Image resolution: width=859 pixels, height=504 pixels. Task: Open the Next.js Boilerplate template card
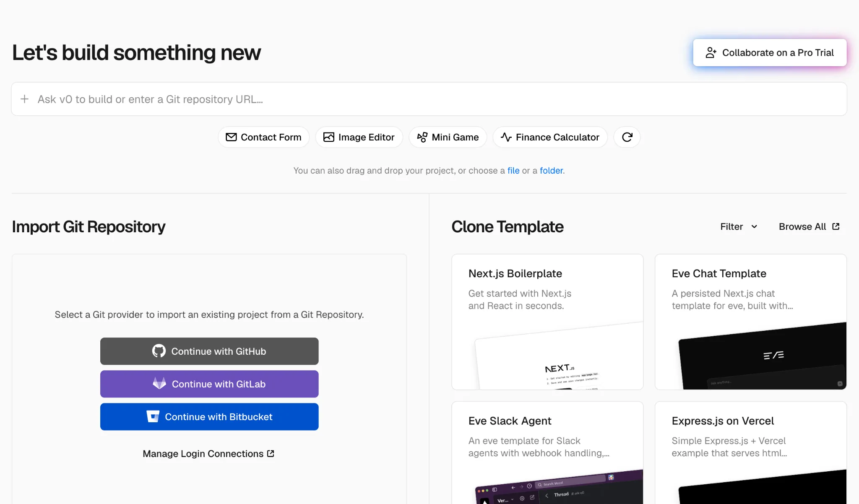(547, 322)
